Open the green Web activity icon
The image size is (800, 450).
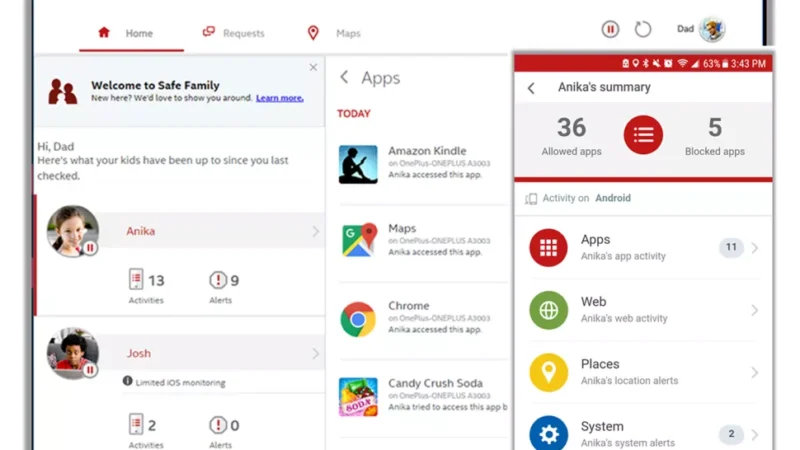click(548, 310)
